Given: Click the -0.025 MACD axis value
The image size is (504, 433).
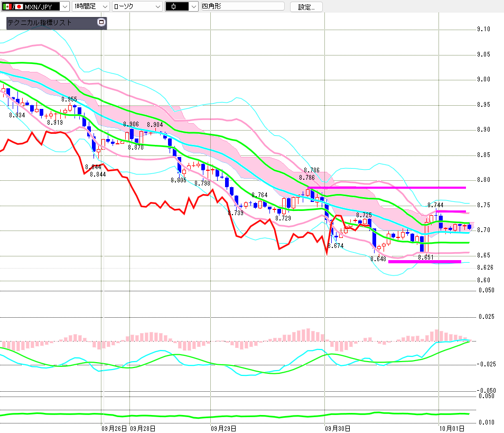Looking at the screenshot, I should pos(486,364).
